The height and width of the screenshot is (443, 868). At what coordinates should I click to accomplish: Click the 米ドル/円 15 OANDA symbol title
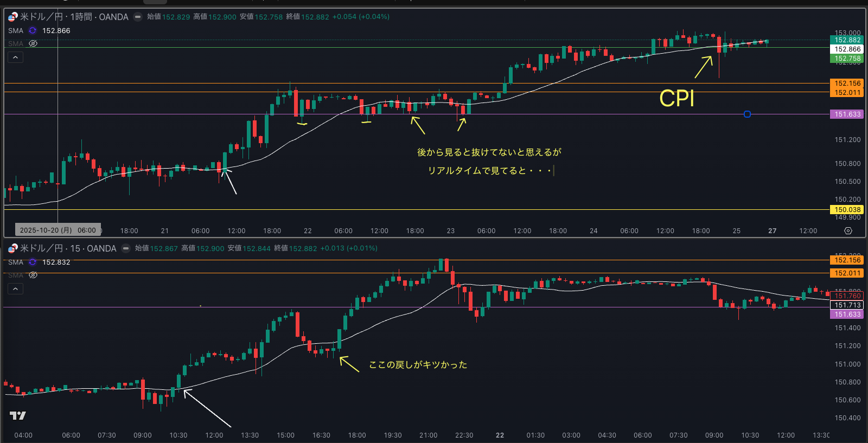tap(68, 249)
